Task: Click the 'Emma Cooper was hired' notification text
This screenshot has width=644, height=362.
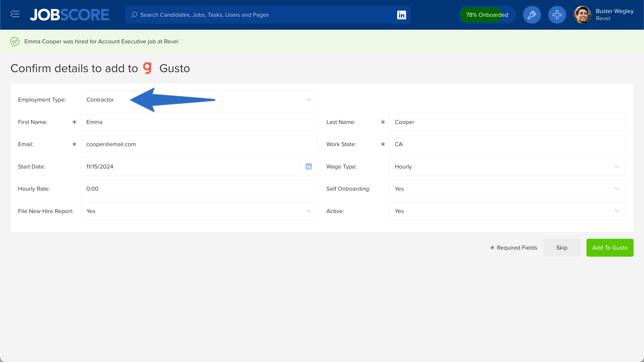Action: click(101, 41)
